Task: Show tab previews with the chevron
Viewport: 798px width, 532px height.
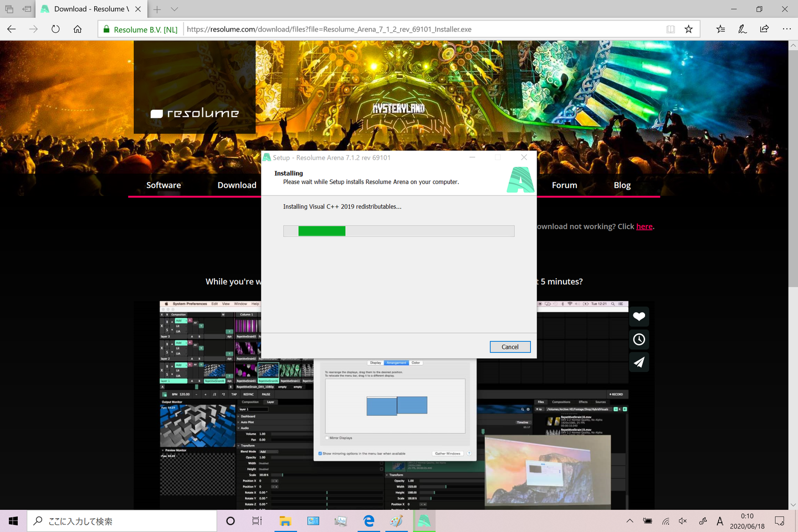Action: [174, 9]
